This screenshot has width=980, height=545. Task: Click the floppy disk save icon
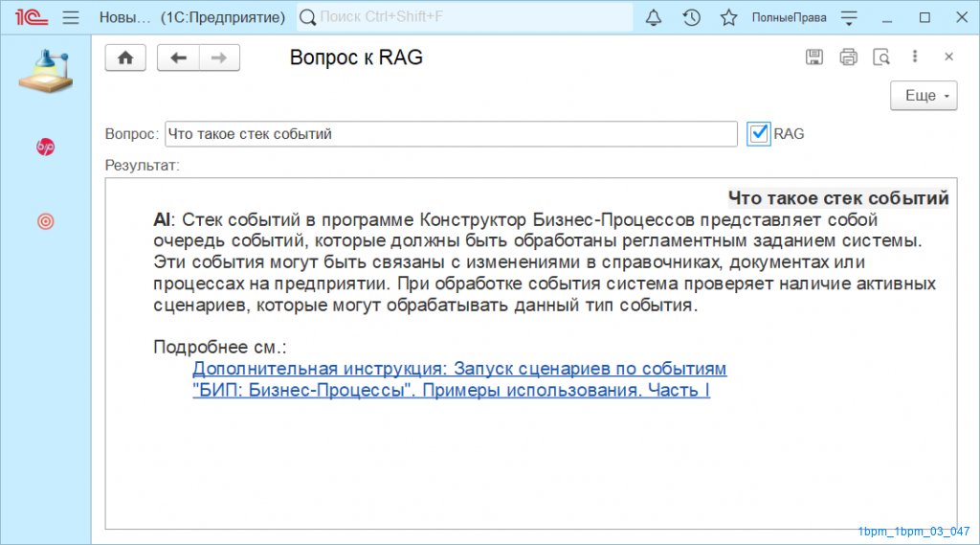814,57
